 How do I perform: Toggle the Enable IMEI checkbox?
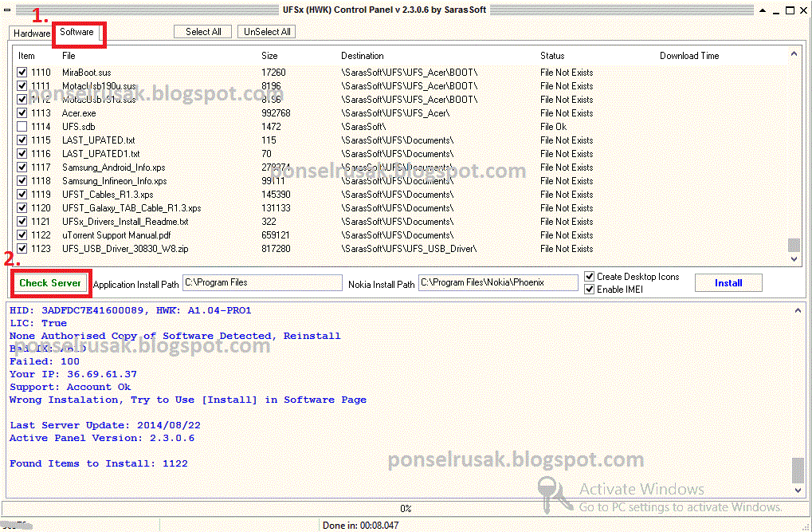coord(590,290)
